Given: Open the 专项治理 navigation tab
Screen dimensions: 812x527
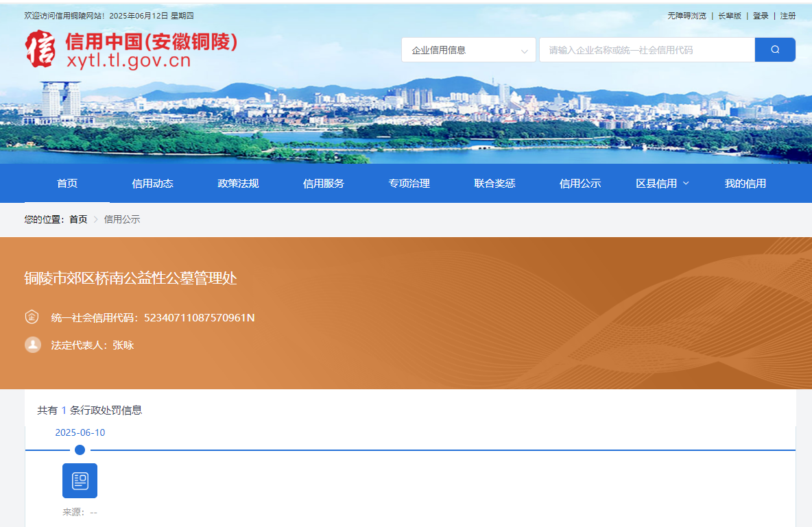Looking at the screenshot, I should pos(409,183).
